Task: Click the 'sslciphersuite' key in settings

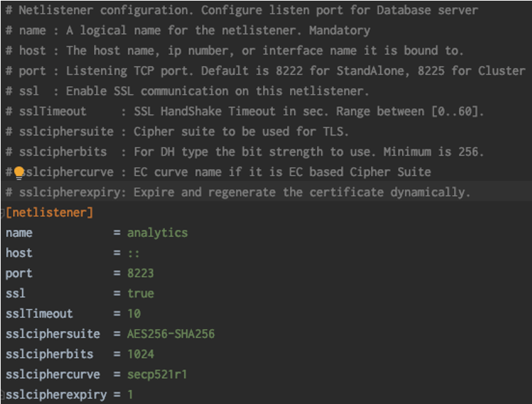Action: [53, 334]
